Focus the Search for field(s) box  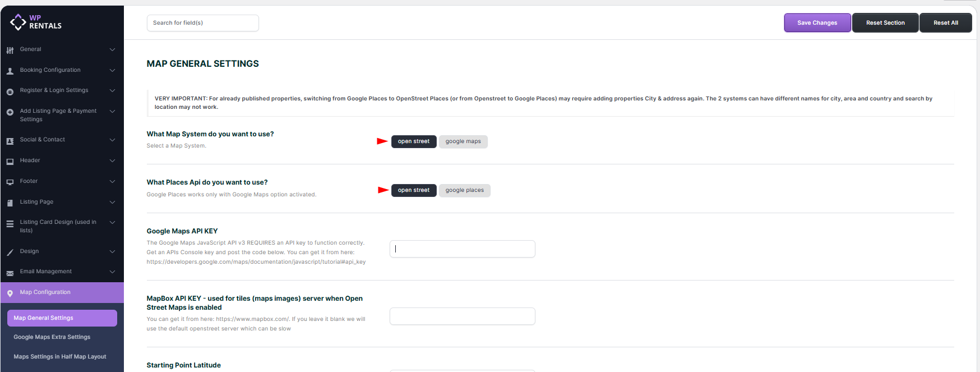[x=202, y=23]
